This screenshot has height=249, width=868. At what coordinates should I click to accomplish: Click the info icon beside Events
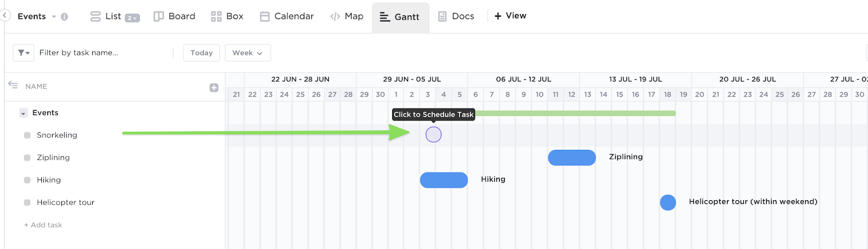click(x=65, y=17)
